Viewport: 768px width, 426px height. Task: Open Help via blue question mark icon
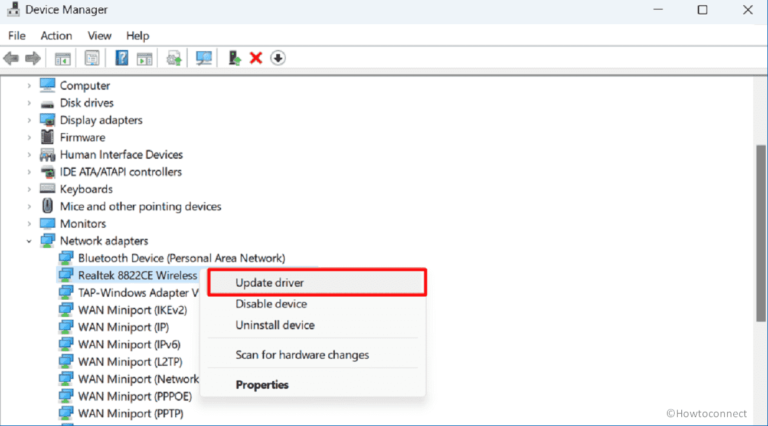(x=121, y=58)
